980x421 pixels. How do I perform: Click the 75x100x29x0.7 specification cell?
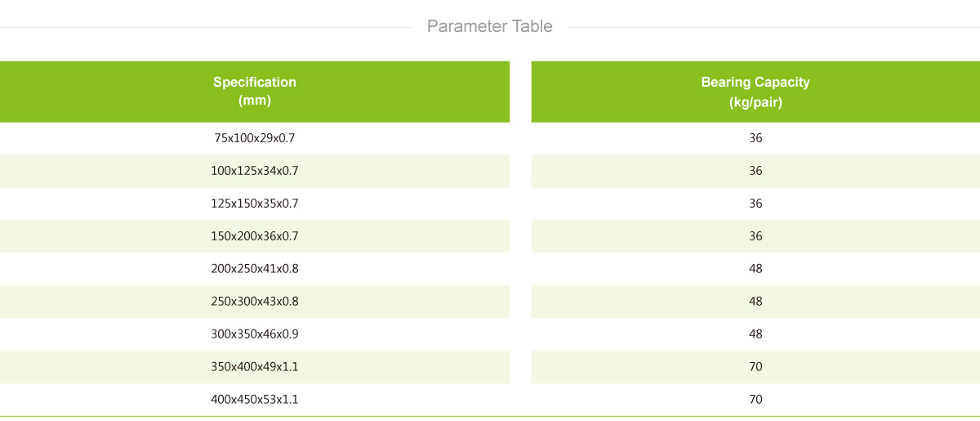coord(255,138)
